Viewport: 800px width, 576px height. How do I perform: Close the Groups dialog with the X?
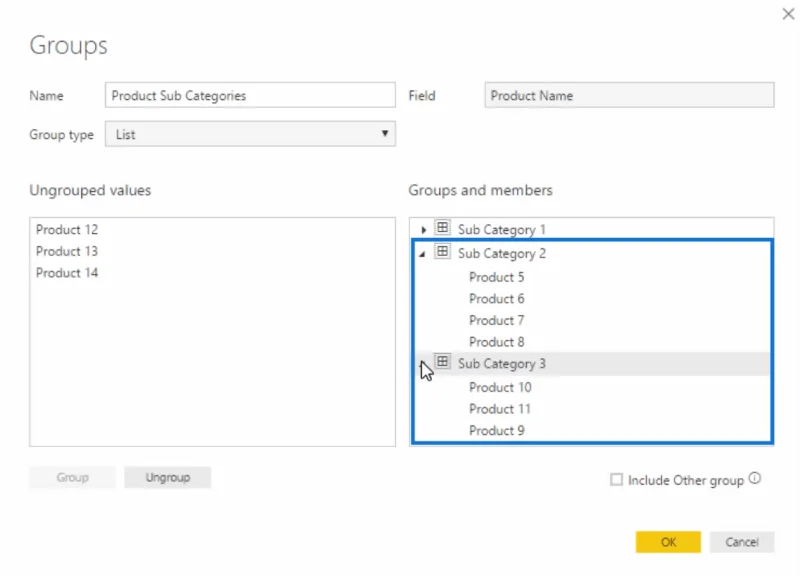788,14
